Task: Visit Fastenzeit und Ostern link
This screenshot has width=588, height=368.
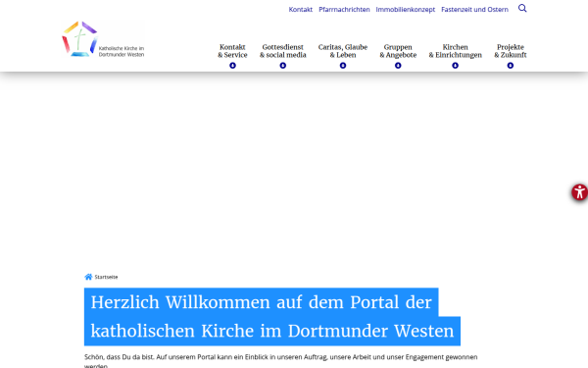Action: (474, 10)
